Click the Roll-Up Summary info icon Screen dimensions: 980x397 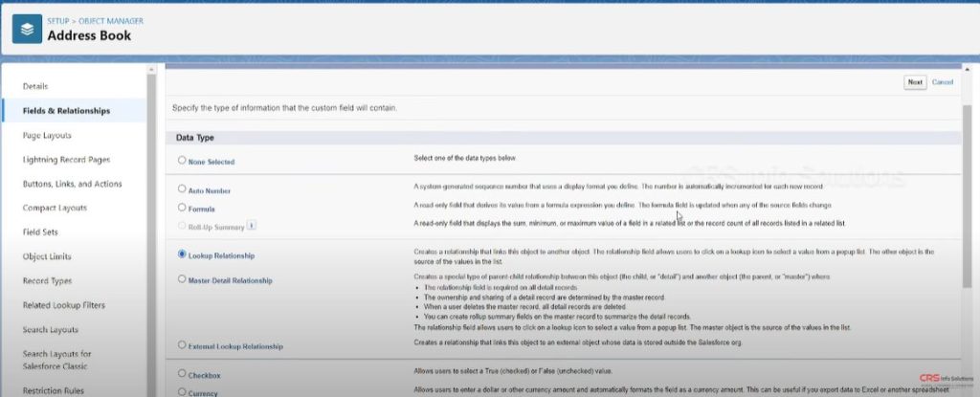click(x=252, y=225)
